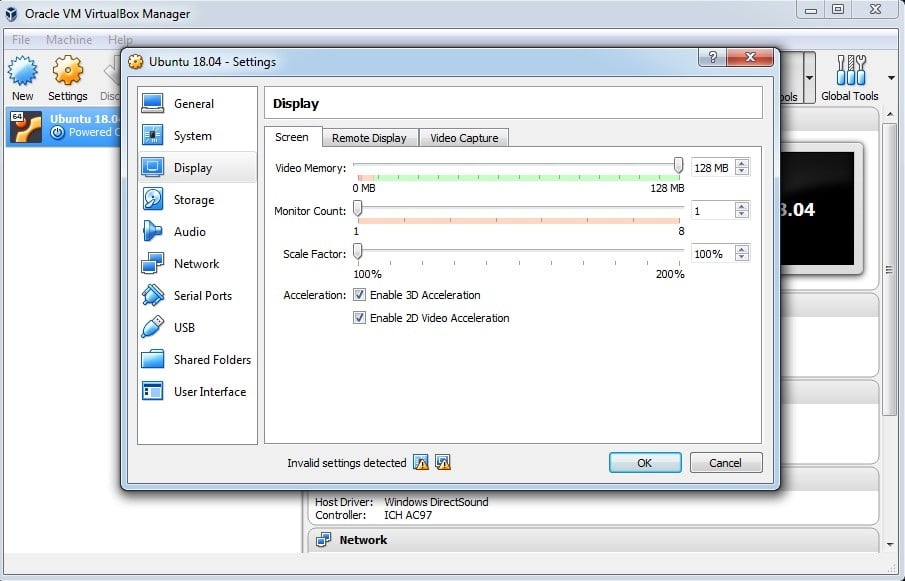Select Serial Ports settings
This screenshot has height=581, width=905.
(202, 296)
